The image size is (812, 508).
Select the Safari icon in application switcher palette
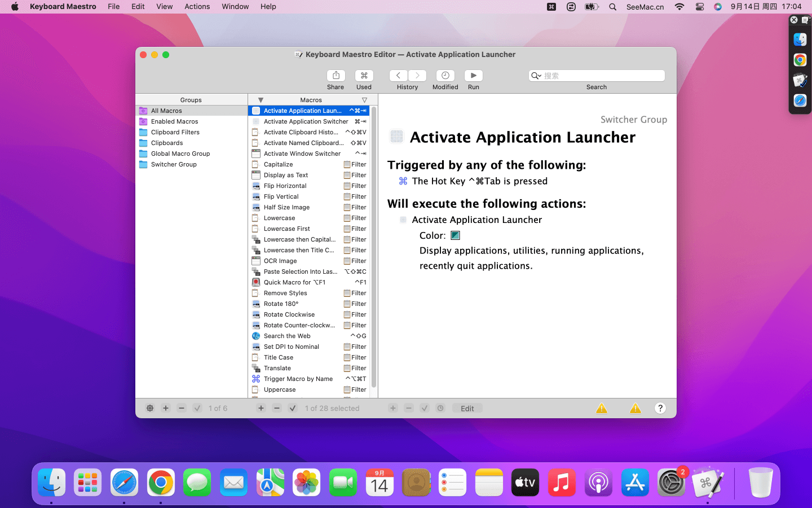tap(800, 100)
